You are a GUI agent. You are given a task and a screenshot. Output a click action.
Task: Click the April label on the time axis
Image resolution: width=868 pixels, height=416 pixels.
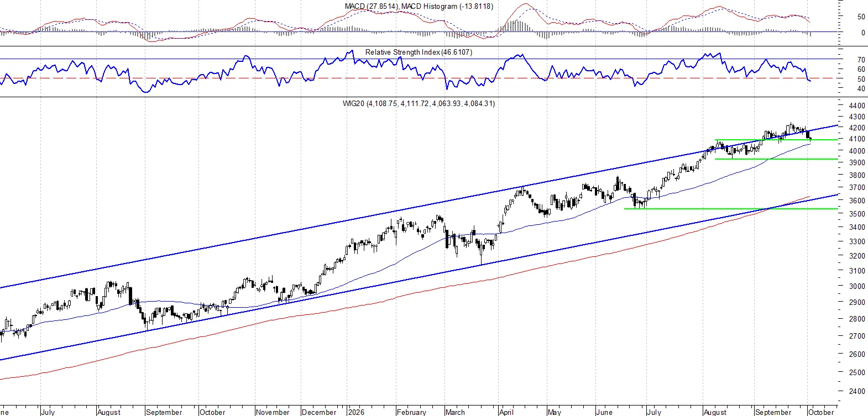click(x=506, y=412)
